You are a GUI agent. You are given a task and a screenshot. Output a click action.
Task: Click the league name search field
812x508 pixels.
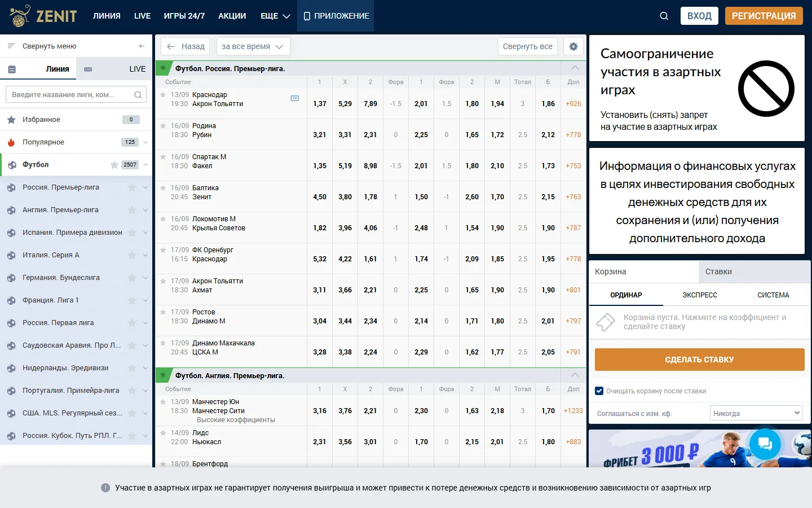pyautogui.click(x=76, y=95)
